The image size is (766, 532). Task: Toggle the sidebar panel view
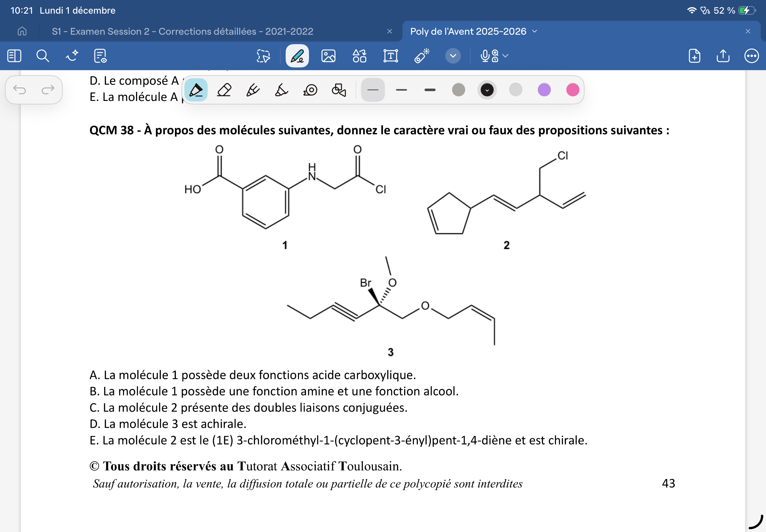[14, 56]
